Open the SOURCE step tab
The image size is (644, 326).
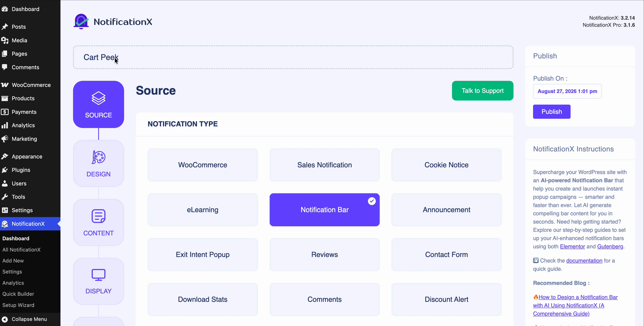pyautogui.click(x=99, y=104)
